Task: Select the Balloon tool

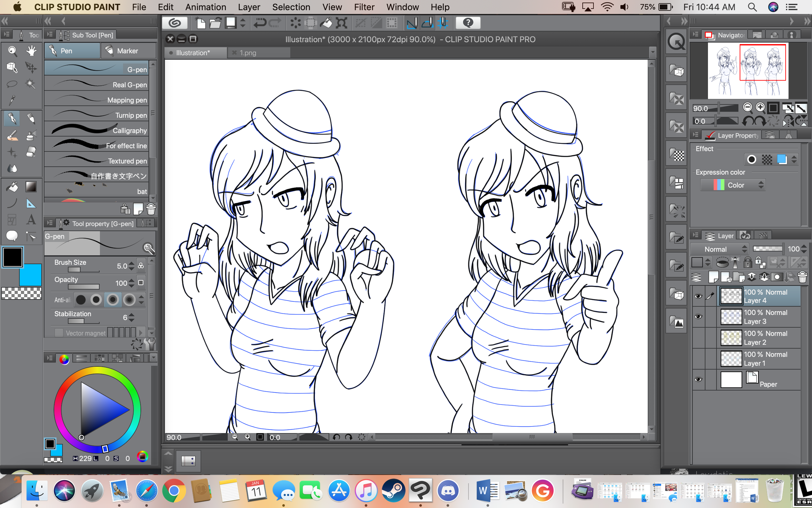Action: tap(12, 236)
